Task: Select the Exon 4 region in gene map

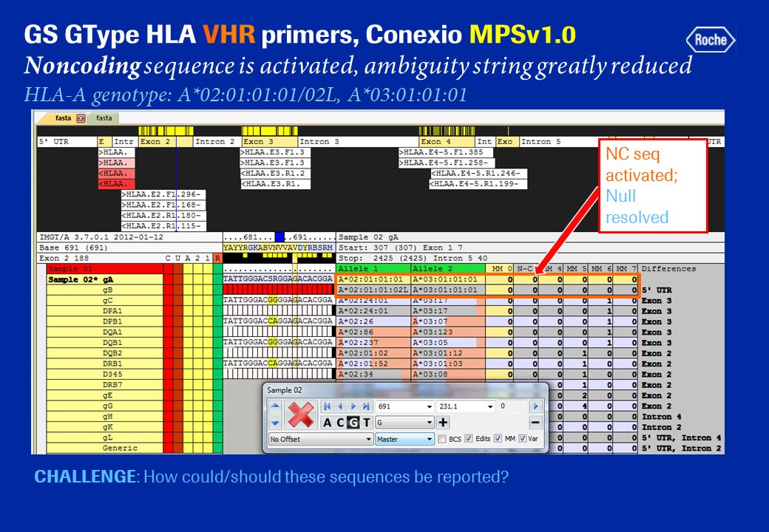Action: pos(447,142)
